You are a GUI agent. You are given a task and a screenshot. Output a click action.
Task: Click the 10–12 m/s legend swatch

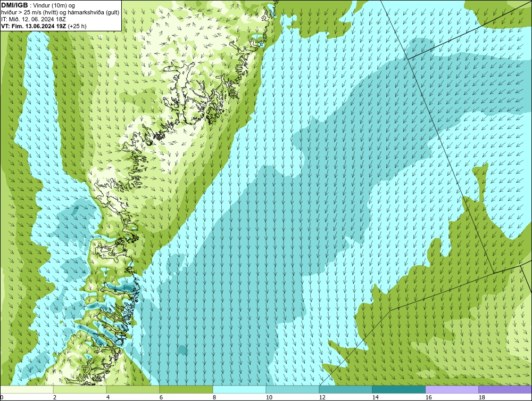293,389
